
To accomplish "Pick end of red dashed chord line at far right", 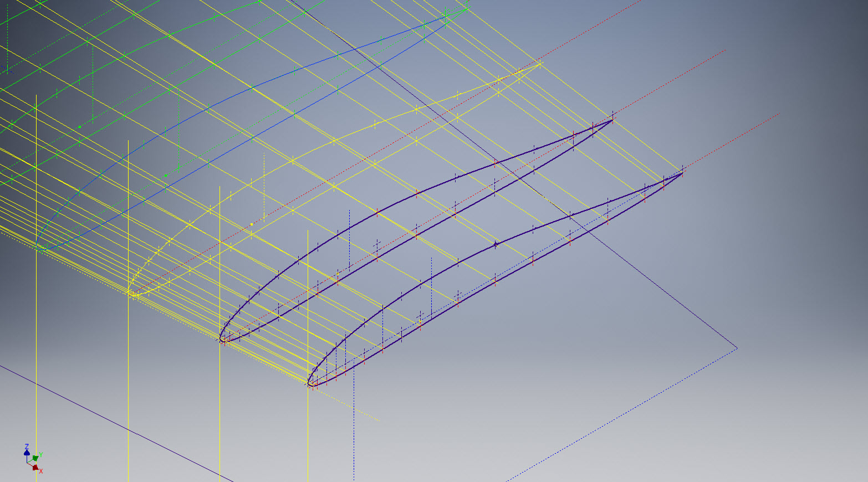I will tap(780, 112).
